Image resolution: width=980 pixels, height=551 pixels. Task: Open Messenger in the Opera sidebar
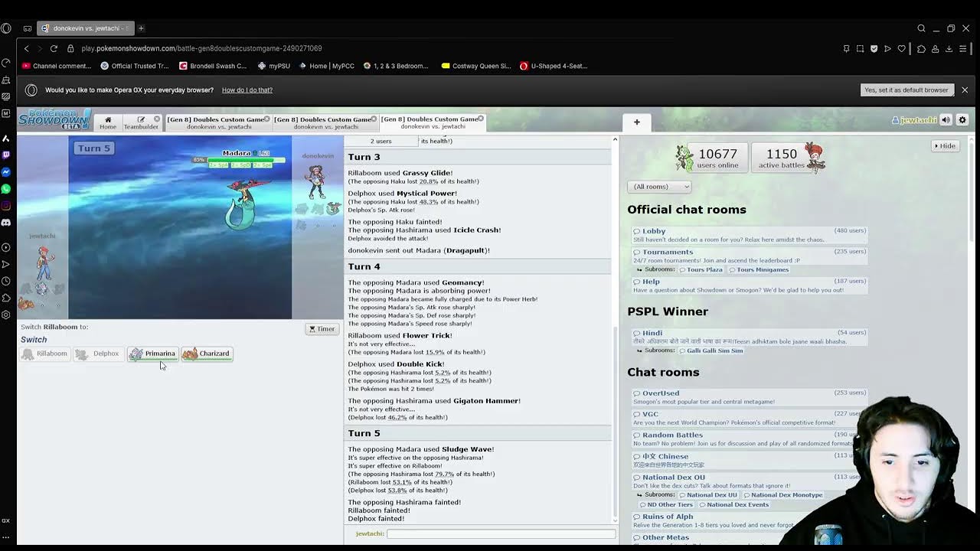tap(6, 172)
